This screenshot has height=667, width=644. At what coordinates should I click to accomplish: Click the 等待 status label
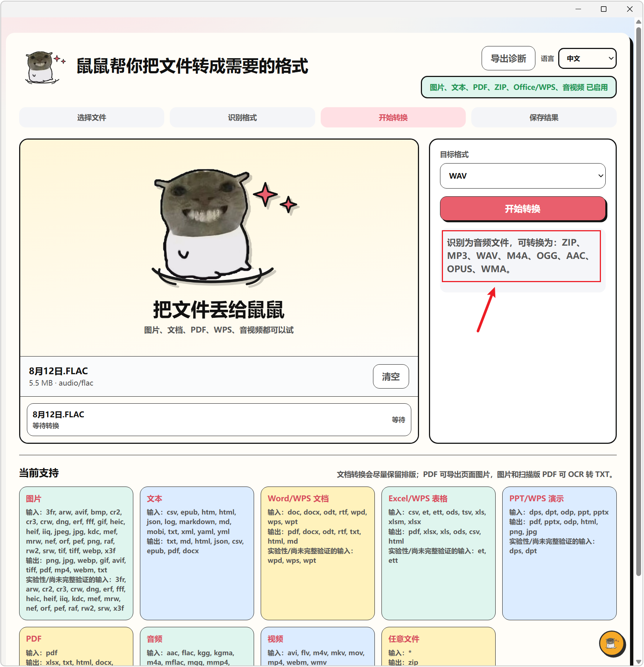[398, 420]
